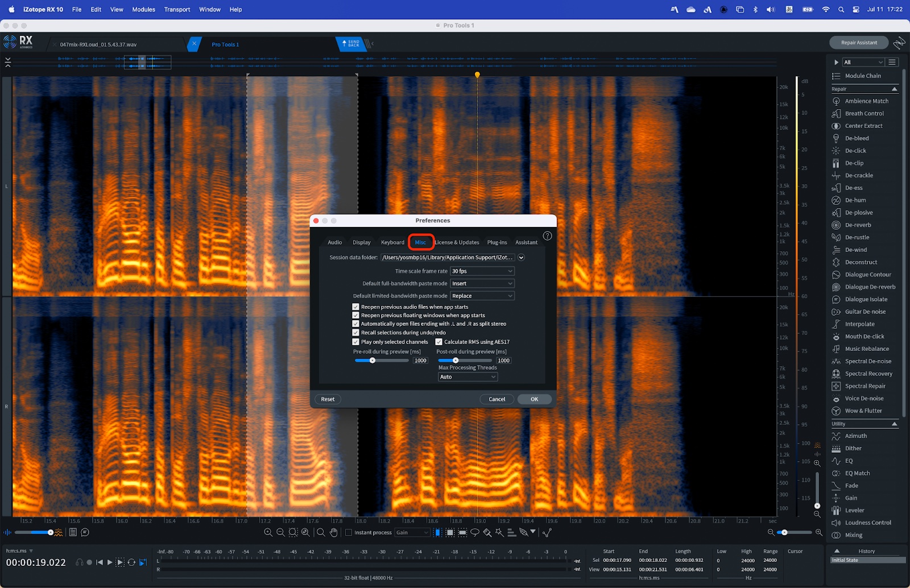Select the Frequency selection tool
Viewport: 910px width, 588px height.
tap(462, 532)
